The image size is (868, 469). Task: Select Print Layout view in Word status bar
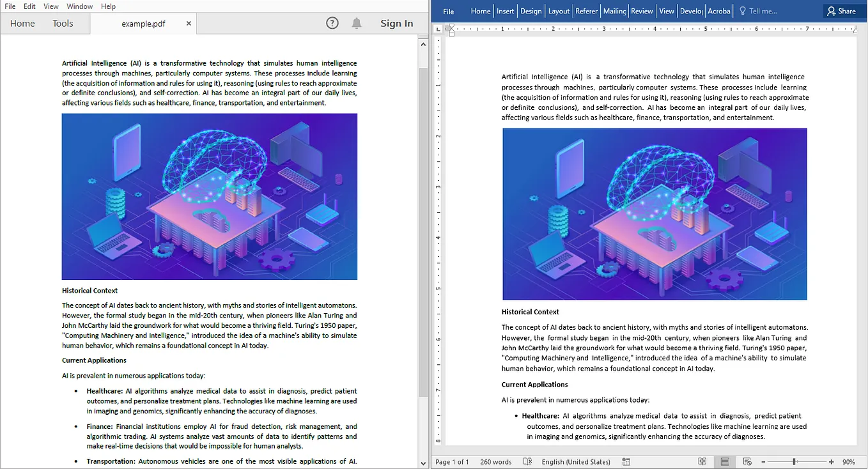pos(725,461)
